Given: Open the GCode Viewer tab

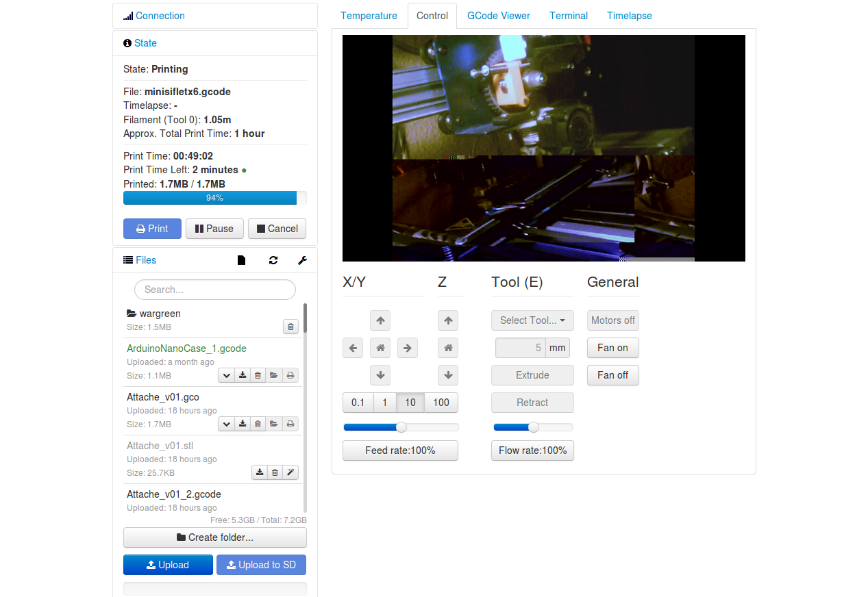Looking at the screenshot, I should click(x=499, y=16).
